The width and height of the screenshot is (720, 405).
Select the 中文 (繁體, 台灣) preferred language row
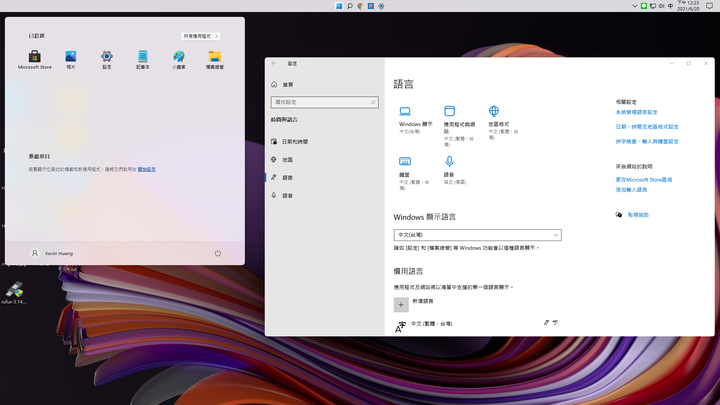[477, 324]
